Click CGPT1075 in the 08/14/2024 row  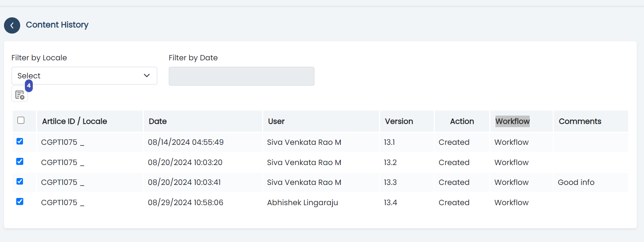click(x=59, y=142)
